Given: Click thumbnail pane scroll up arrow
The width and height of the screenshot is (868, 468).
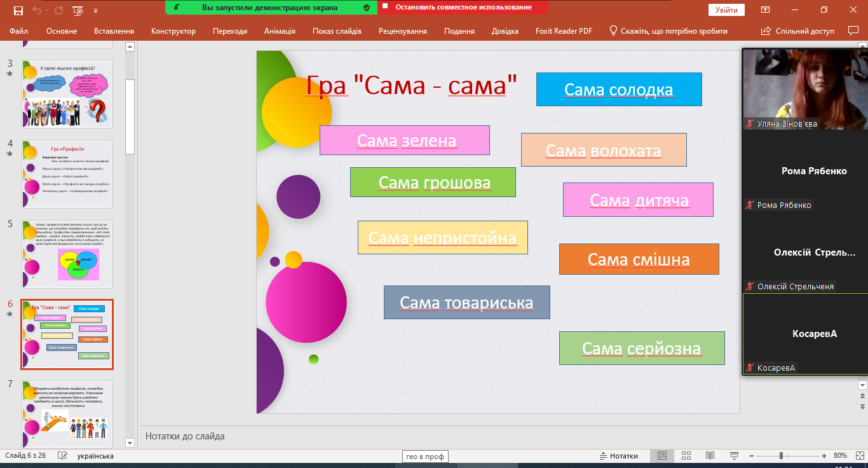Looking at the screenshot, I should [130, 46].
